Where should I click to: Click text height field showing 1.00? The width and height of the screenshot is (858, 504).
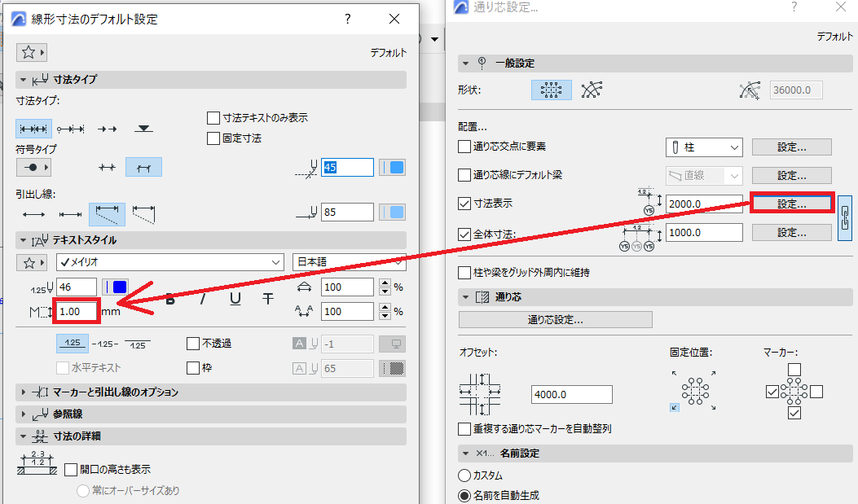77,312
